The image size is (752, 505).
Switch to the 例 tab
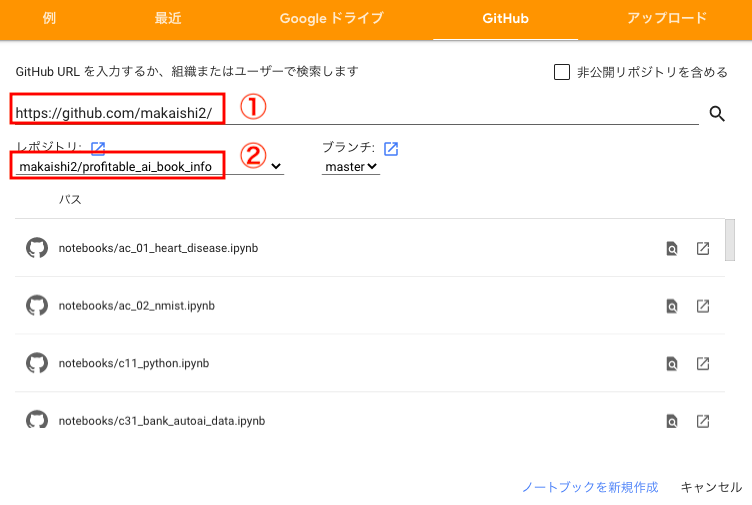49,18
